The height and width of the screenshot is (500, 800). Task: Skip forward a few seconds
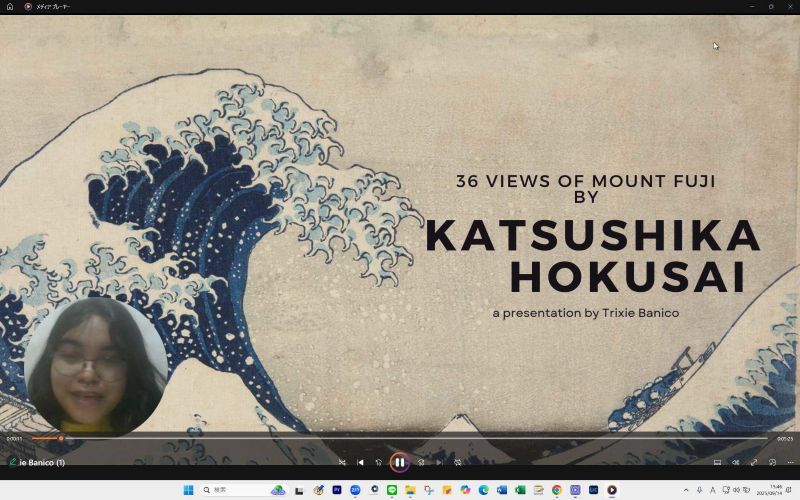421,462
